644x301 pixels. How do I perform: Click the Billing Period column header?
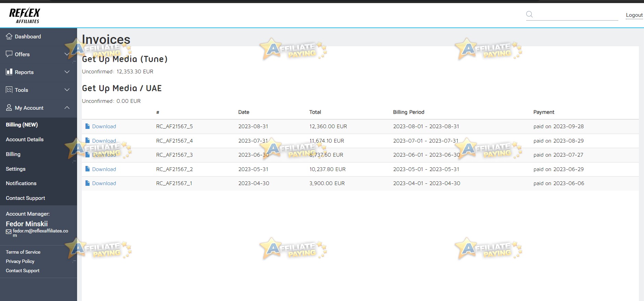(x=409, y=112)
